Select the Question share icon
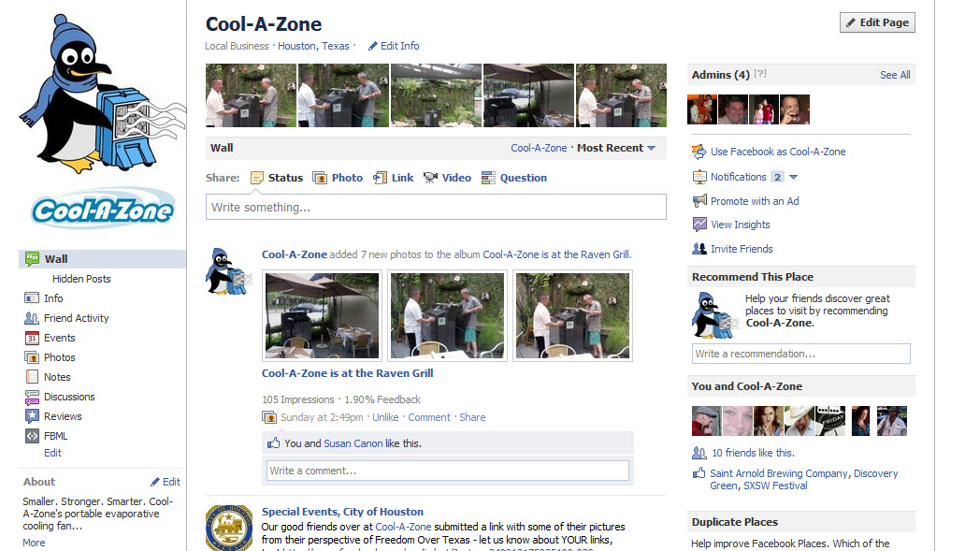980x551 pixels. pyautogui.click(x=488, y=178)
